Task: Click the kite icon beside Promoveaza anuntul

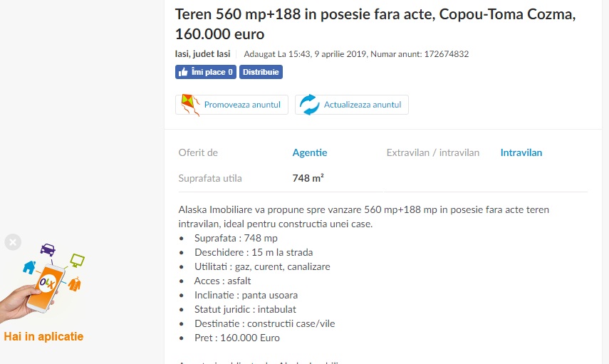Action: pos(190,105)
